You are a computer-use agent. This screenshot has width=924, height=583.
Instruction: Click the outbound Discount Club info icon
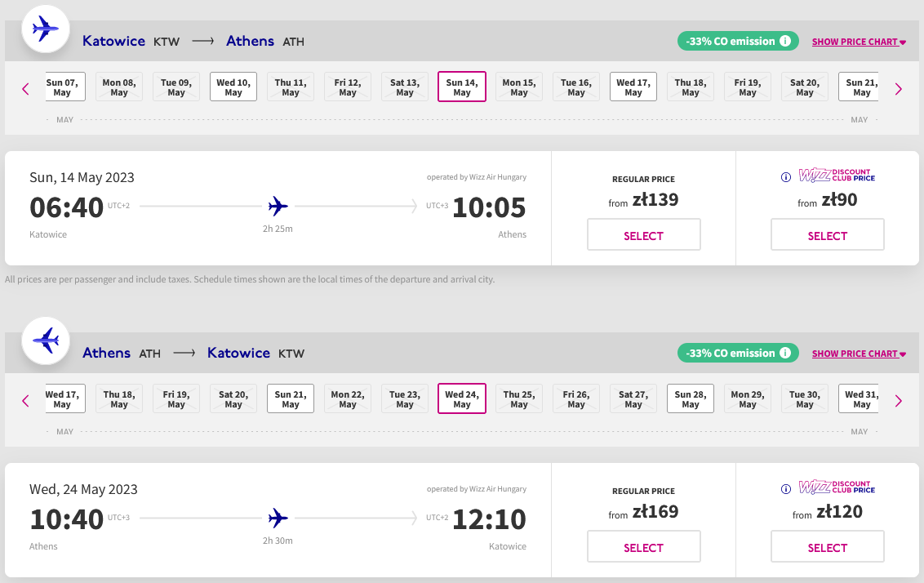coord(785,177)
